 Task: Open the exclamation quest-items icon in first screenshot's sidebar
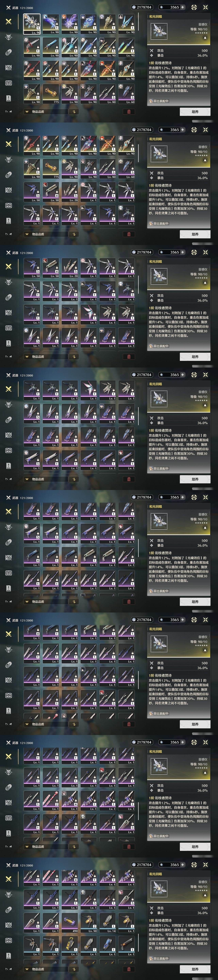pos(8,98)
